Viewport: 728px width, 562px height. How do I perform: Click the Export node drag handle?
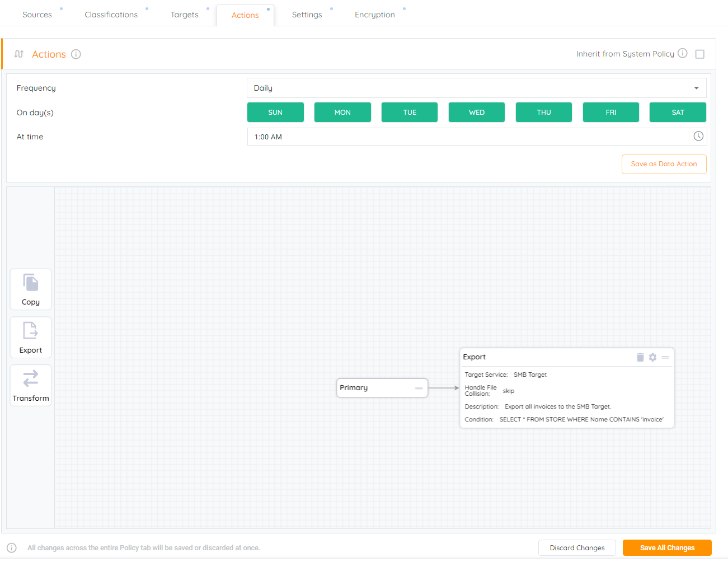[665, 357]
